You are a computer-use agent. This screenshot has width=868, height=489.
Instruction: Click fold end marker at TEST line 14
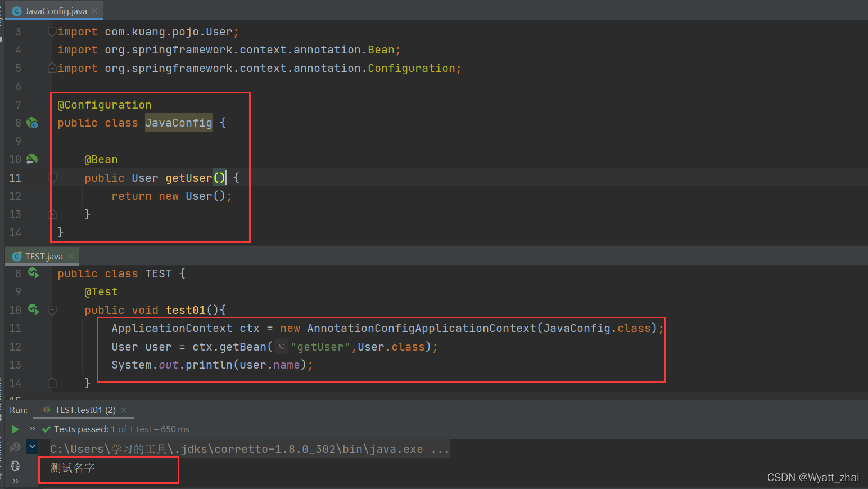(52, 383)
